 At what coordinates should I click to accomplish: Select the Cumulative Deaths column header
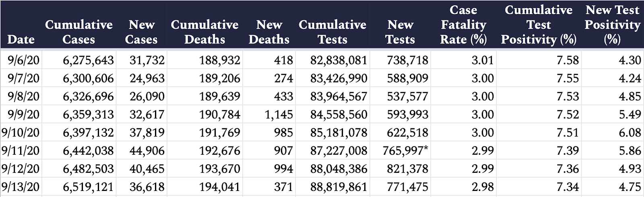[x=204, y=32]
